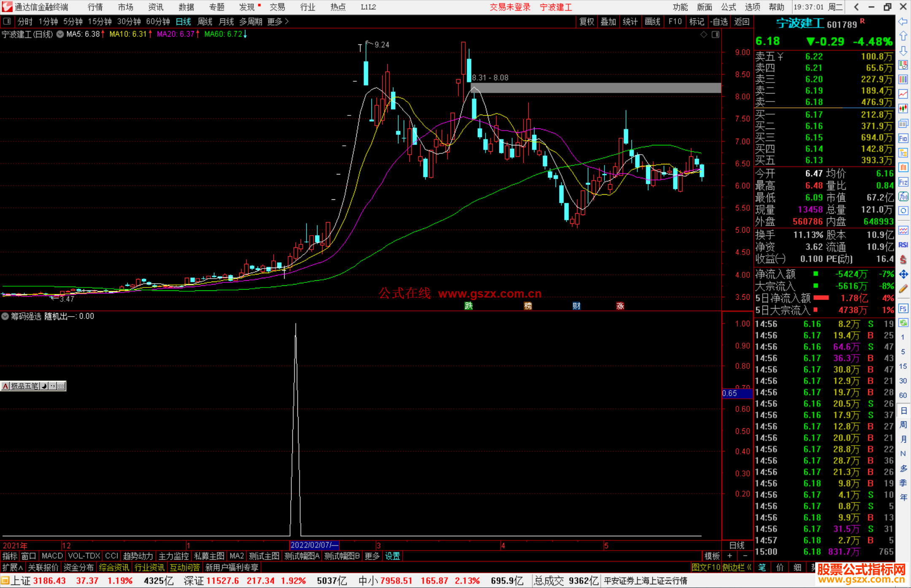This screenshot has height=588, width=911.
Task: Click the diamond icon at chart top right
Action: (x=704, y=35)
